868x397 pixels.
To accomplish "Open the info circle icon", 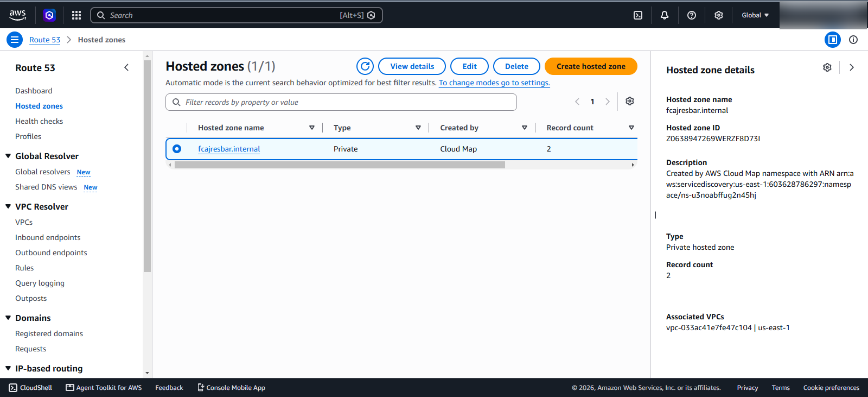I will [x=853, y=40].
